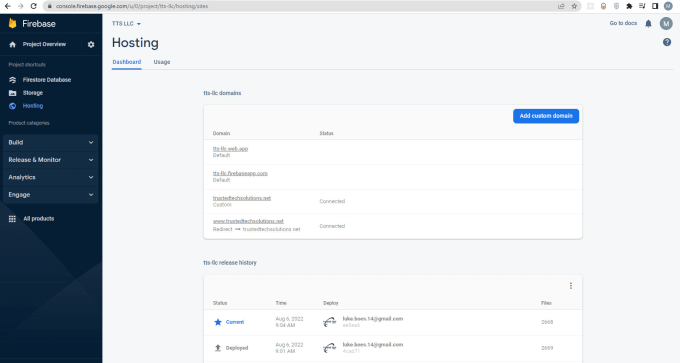
Task: Expand the Build category
Action: [50, 142]
